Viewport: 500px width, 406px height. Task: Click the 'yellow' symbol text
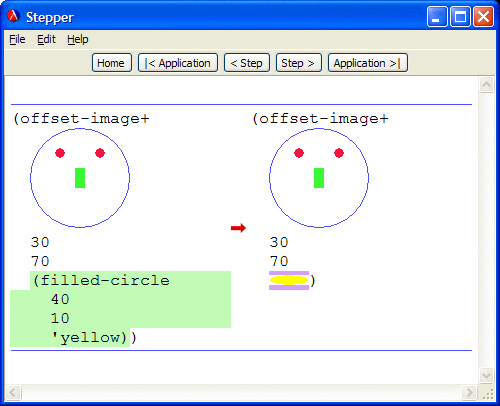pyautogui.click(x=89, y=337)
